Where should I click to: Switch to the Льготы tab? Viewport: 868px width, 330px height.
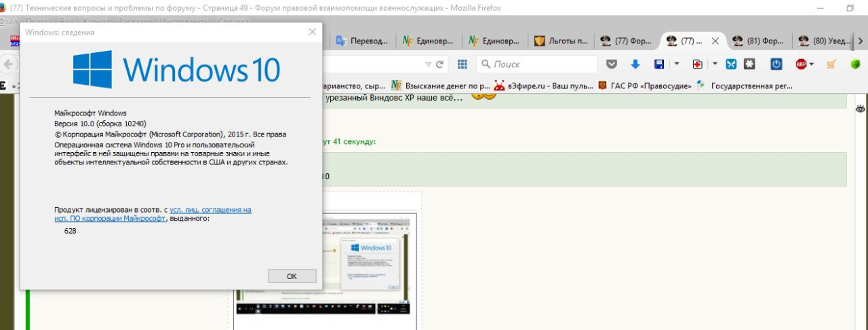[x=561, y=41]
